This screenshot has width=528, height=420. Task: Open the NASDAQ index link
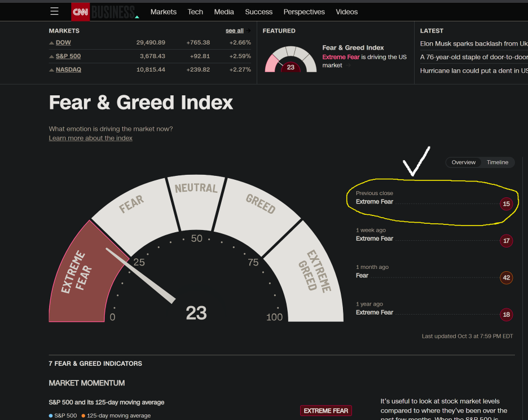click(68, 69)
